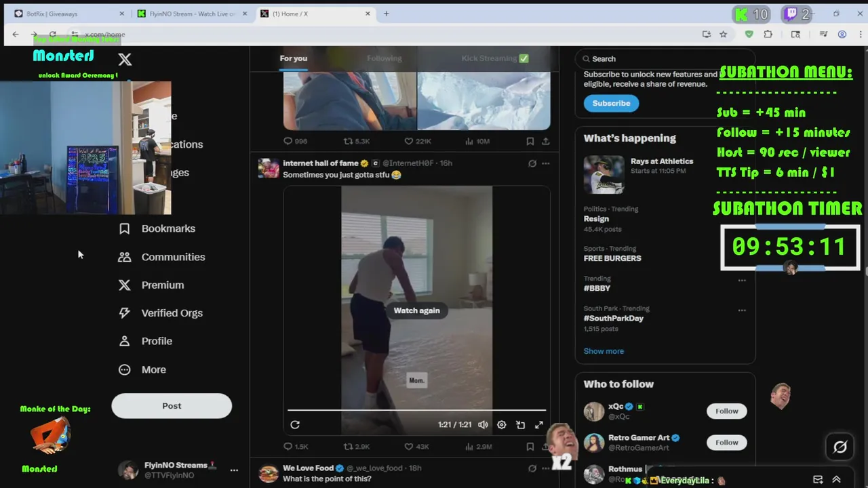
Task: Open Rays at Athletics event
Action: click(x=665, y=174)
